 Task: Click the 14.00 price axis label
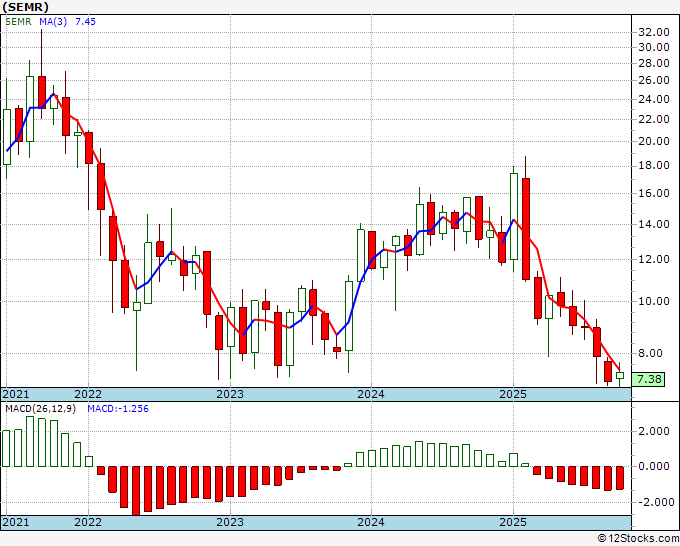(654, 225)
